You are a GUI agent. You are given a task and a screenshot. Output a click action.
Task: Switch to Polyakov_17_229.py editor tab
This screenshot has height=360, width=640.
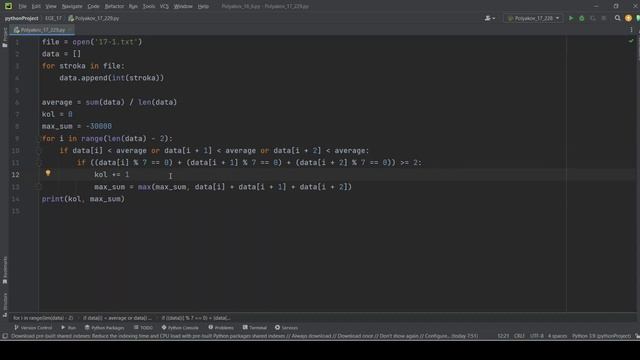(42, 30)
